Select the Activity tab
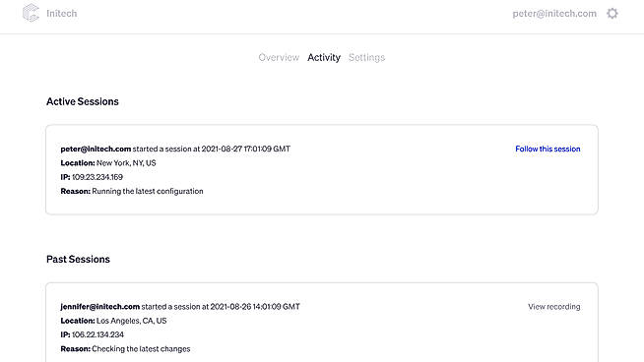 pyautogui.click(x=324, y=57)
